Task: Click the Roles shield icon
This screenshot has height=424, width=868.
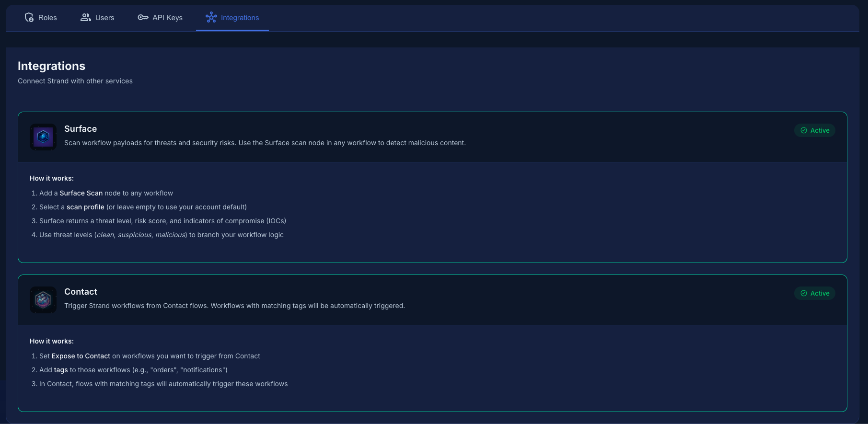Action: pos(29,18)
